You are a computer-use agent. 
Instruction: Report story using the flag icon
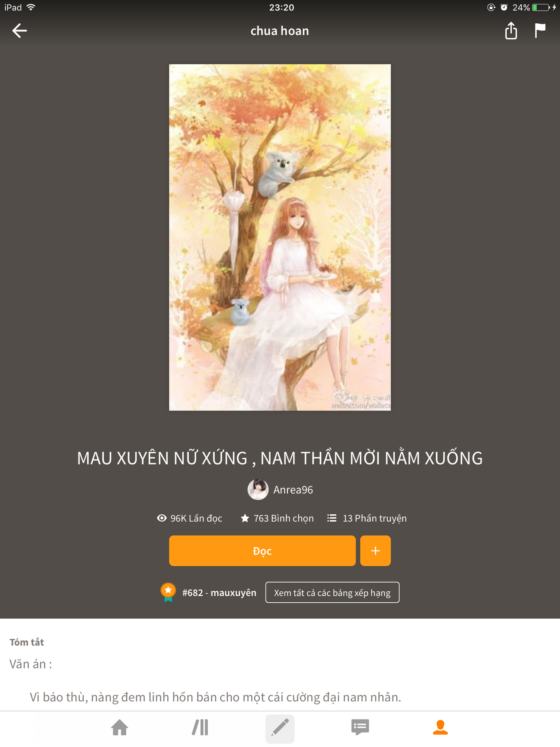click(540, 31)
